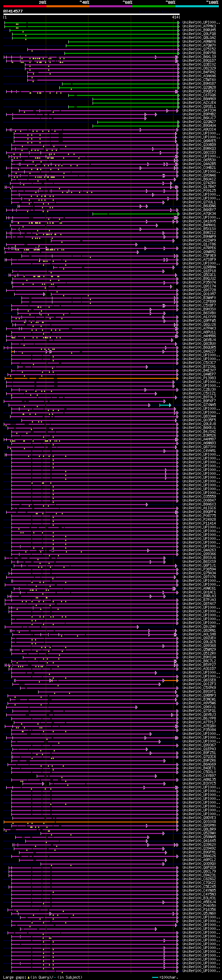Click the orange ~40% identity legend segment
This screenshot has height=980, width=222.
tap(68, 6)
